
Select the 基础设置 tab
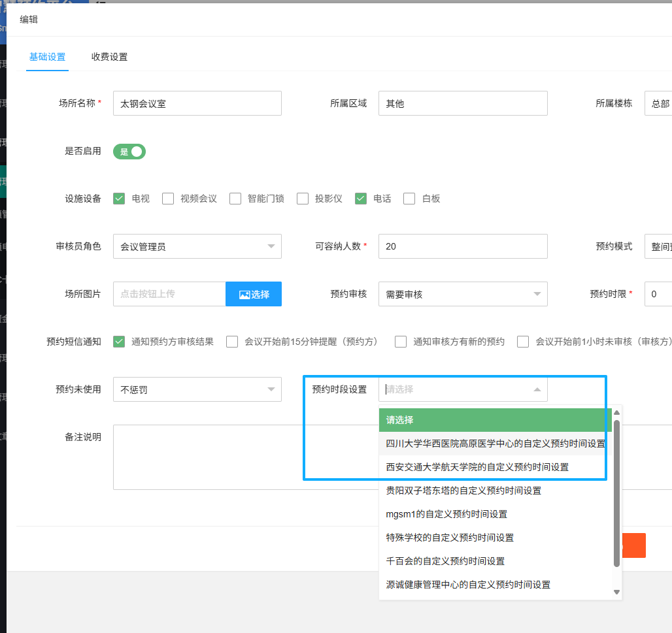(47, 57)
